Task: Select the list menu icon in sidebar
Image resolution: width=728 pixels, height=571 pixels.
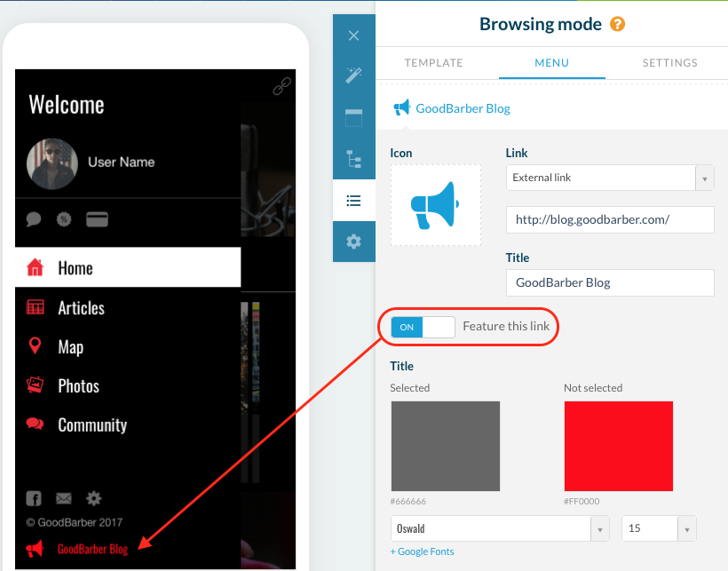Action: 353,201
